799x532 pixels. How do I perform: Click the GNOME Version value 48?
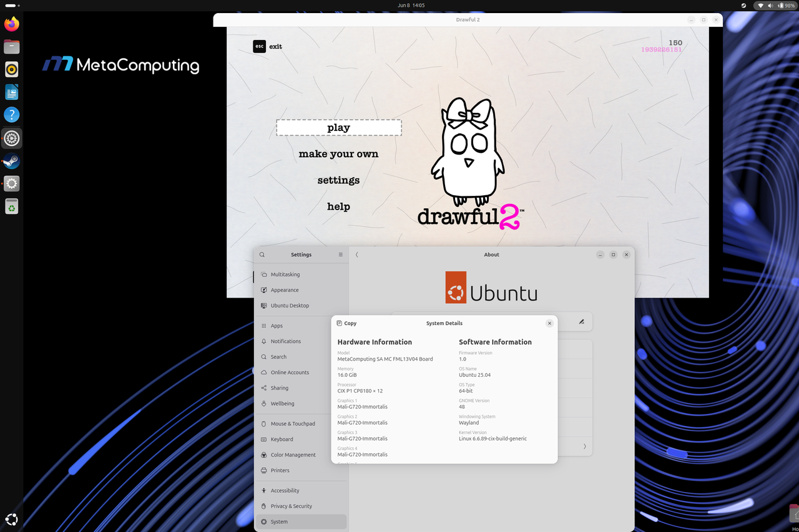(x=462, y=407)
